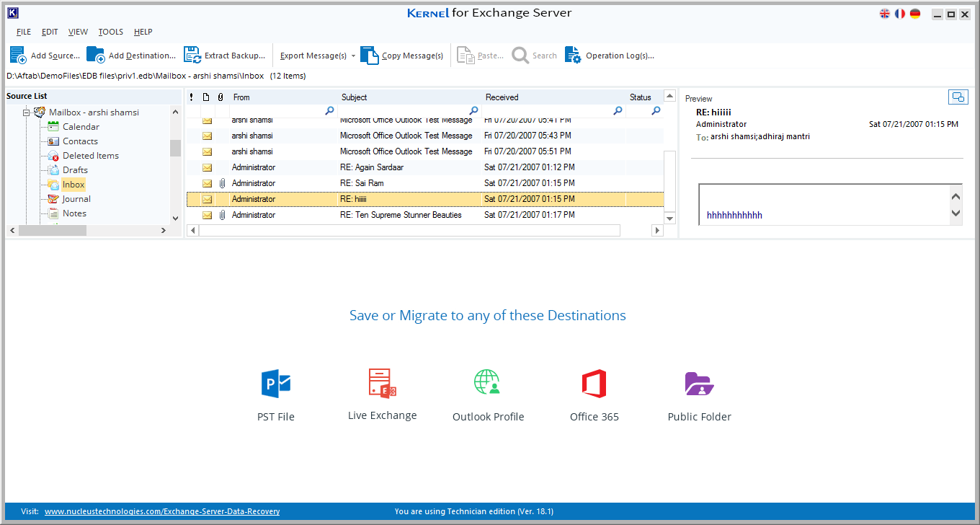Click the Received column search magnifier

click(618, 111)
